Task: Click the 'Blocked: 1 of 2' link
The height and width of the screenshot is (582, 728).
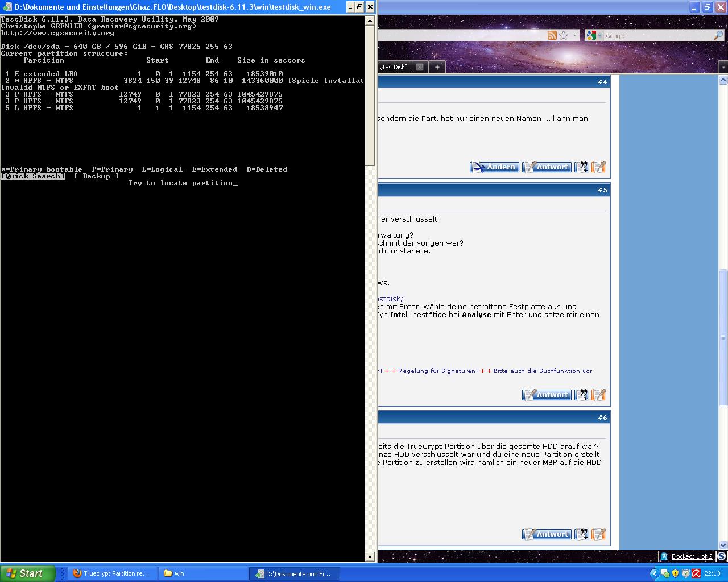Action: click(692, 556)
